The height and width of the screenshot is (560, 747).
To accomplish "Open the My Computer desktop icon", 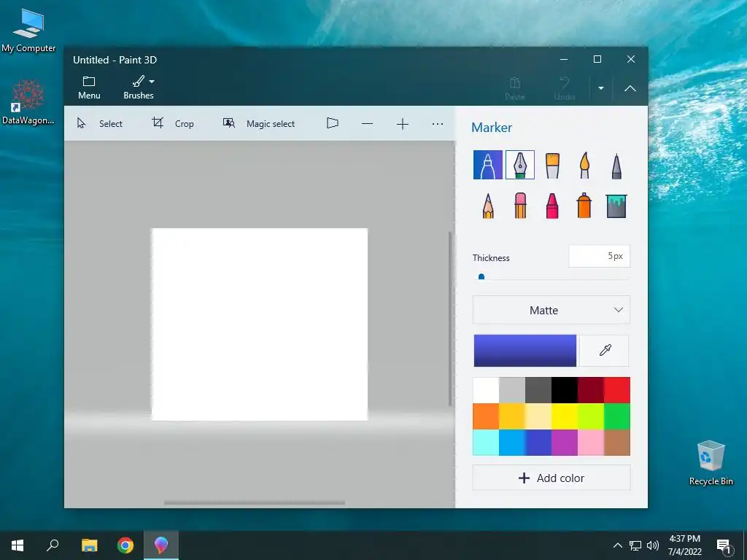I will click(28, 31).
